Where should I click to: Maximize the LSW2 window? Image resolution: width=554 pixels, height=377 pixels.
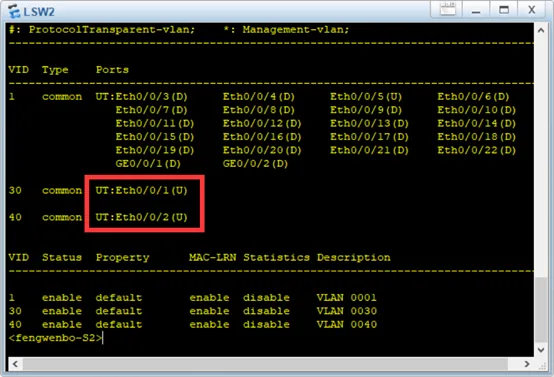pos(504,10)
